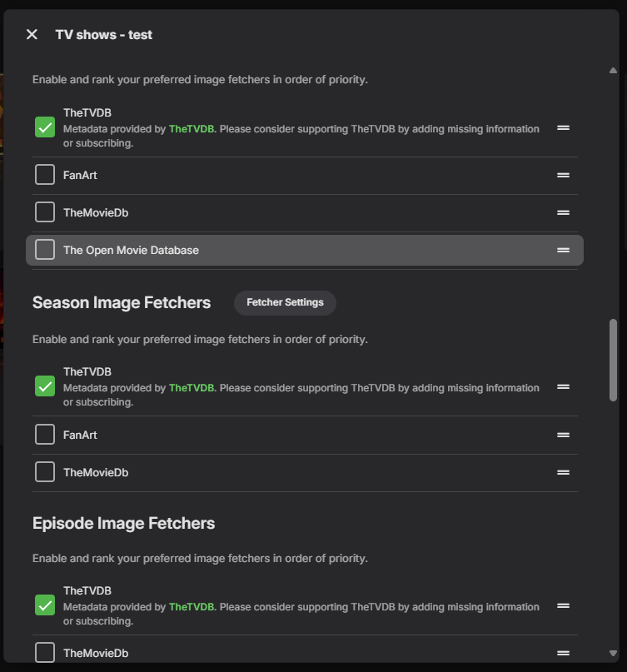Open TheTVDB link in Season fetchers description
Viewport: 627px width, 672px height.
click(x=192, y=388)
